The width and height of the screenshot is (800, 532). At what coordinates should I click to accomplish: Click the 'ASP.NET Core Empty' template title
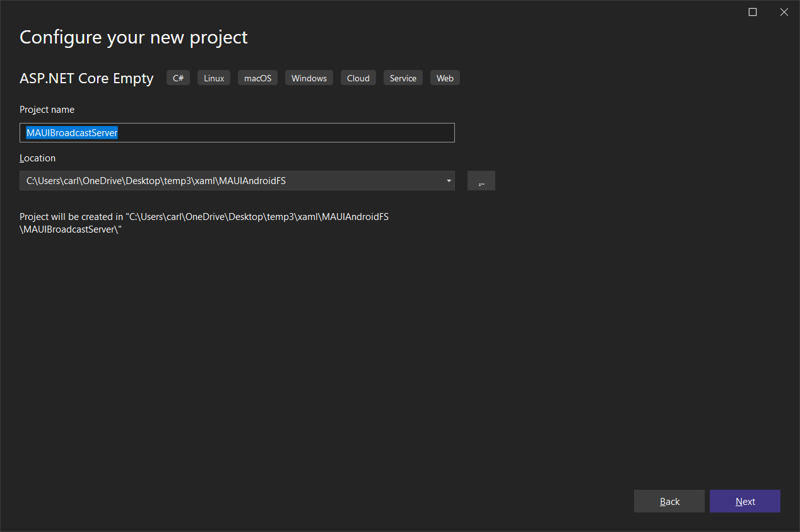click(86, 78)
